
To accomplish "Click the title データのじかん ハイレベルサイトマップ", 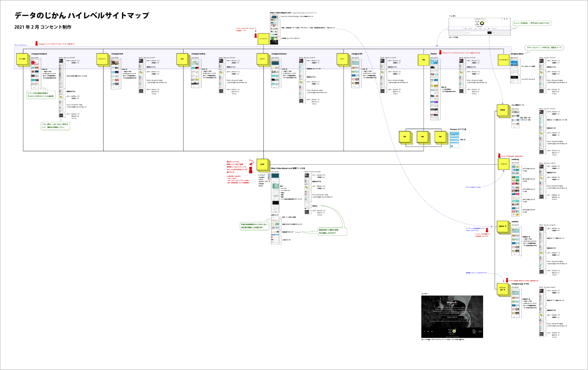I will click(x=82, y=15).
